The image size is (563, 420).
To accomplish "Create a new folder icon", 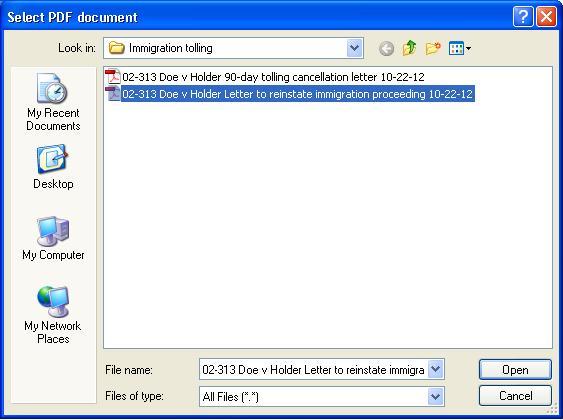I will click(433, 48).
